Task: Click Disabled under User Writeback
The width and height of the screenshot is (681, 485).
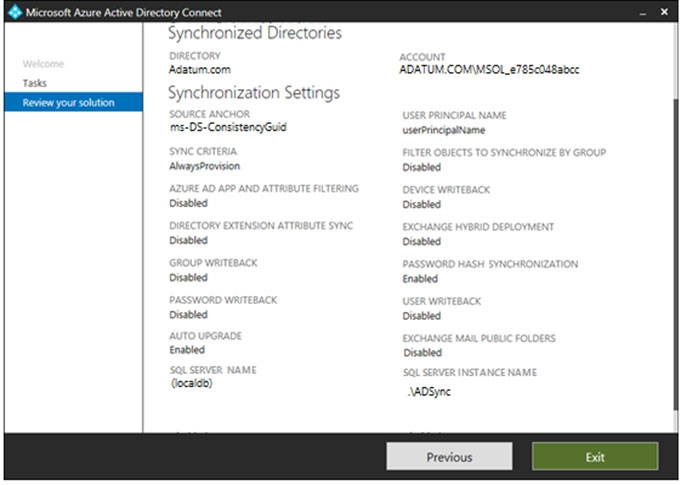Action: 421,316
